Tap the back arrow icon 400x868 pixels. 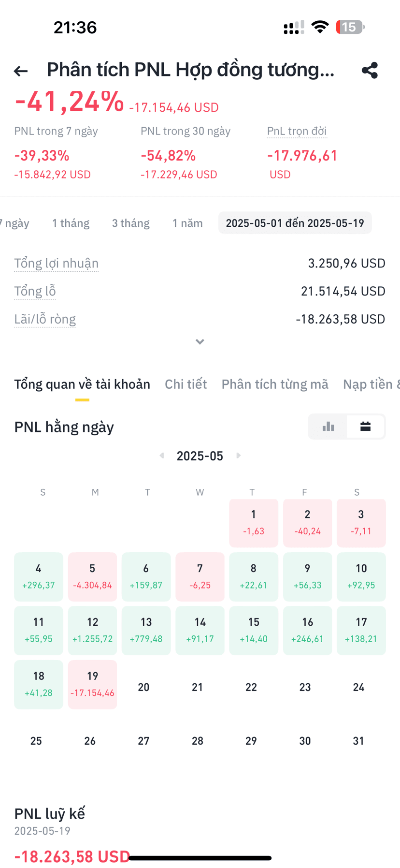[x=21, y=71]
